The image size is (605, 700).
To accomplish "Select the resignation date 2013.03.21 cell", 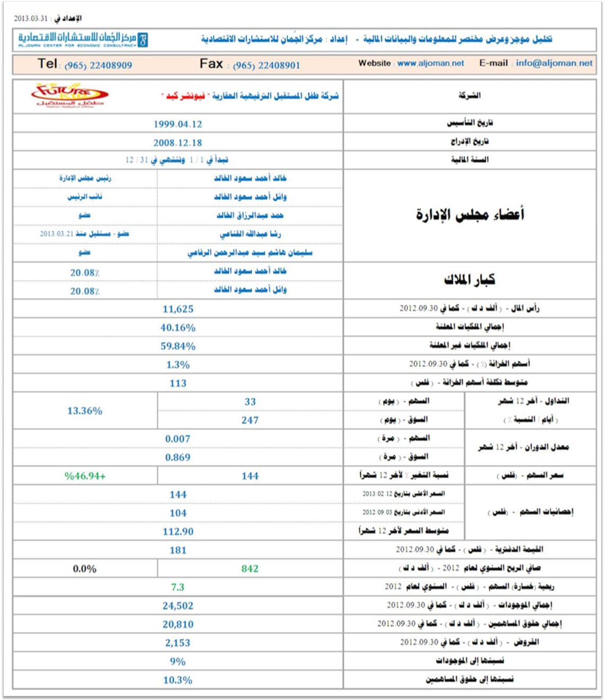I will click(x=85, y=234).
